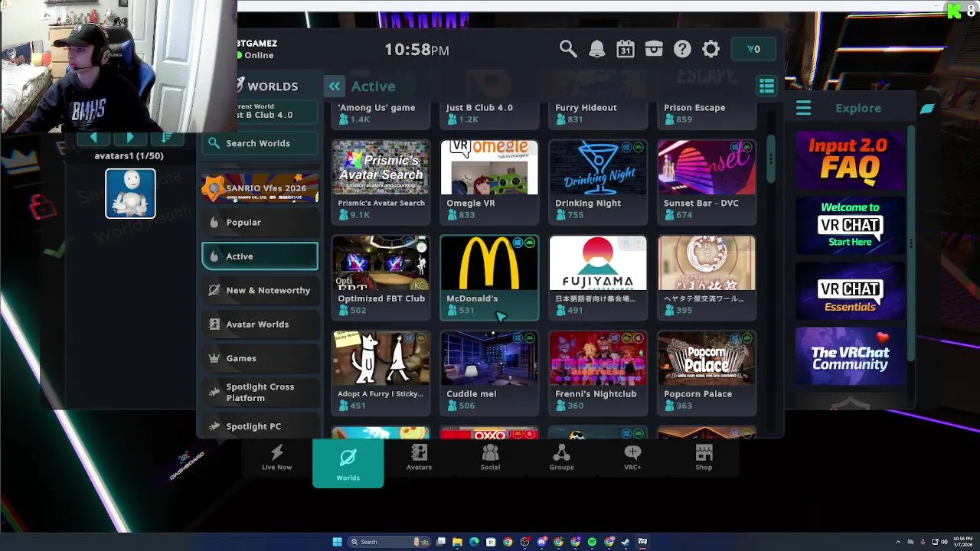
Task: Open the Omegle VR world
Action: pyautogui.click(x=489, y=181)
